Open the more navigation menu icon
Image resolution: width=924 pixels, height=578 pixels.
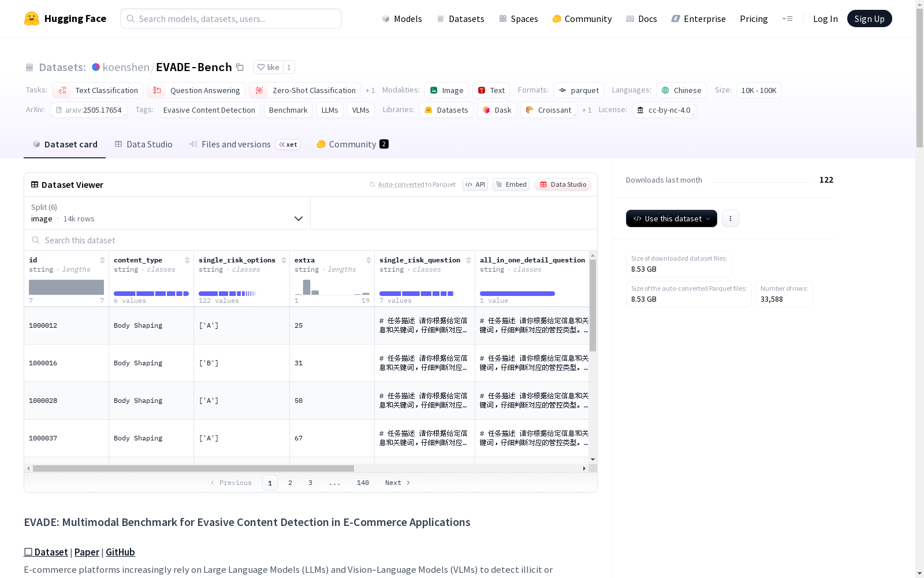point(787,18)
